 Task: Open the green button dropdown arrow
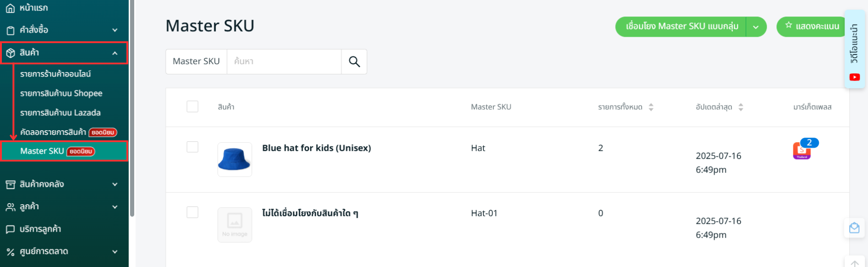click(x=756, y=27)
